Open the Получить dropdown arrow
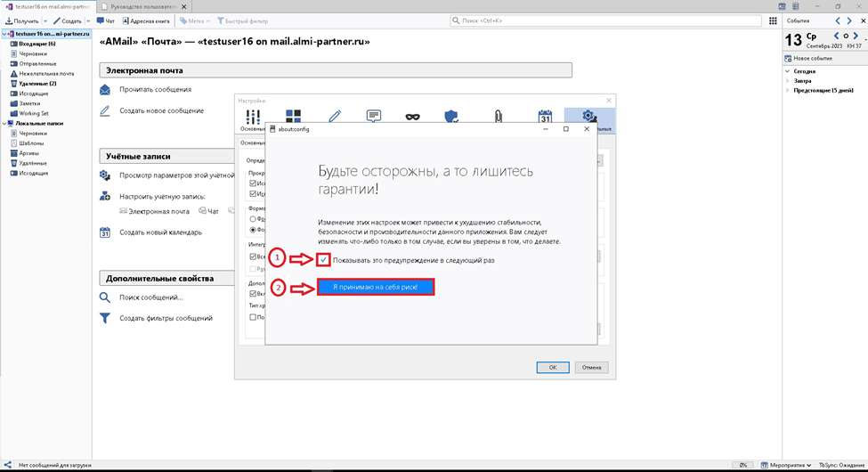Screen dimensions: 868x472 pyautogui.click(x=45, y=21)
